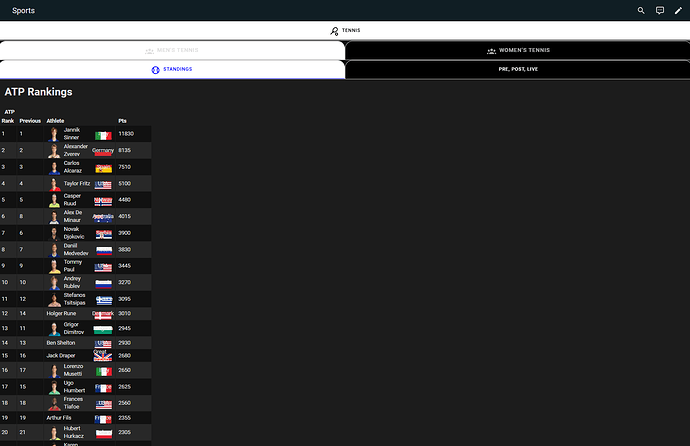Click Italy flag in Jannik Sinner row
690x446 pixels.
[103, 135]
